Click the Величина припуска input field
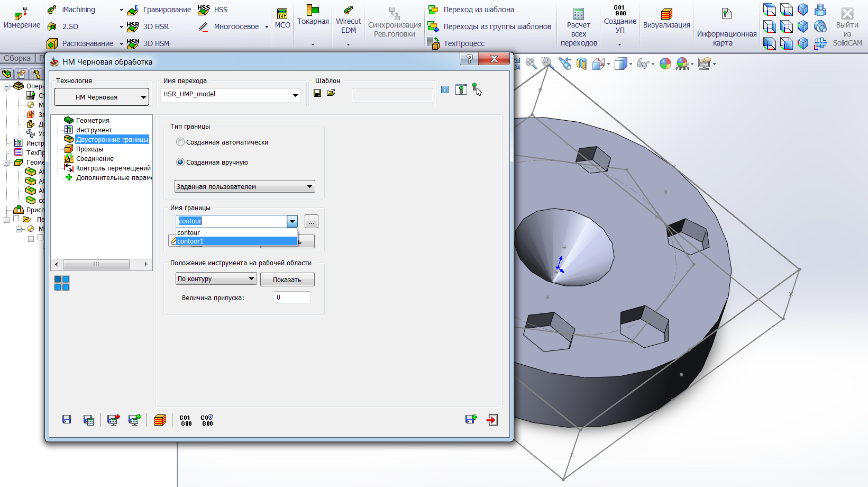The width and height of the screenshot is (868, 487). coord(292,297)
